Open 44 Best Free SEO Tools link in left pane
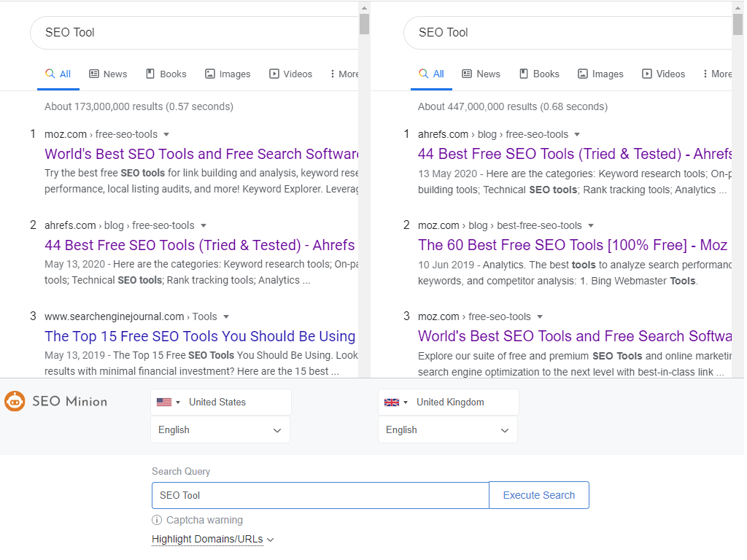Viewport: 747px width, 560px height. (x=200, y=245)
